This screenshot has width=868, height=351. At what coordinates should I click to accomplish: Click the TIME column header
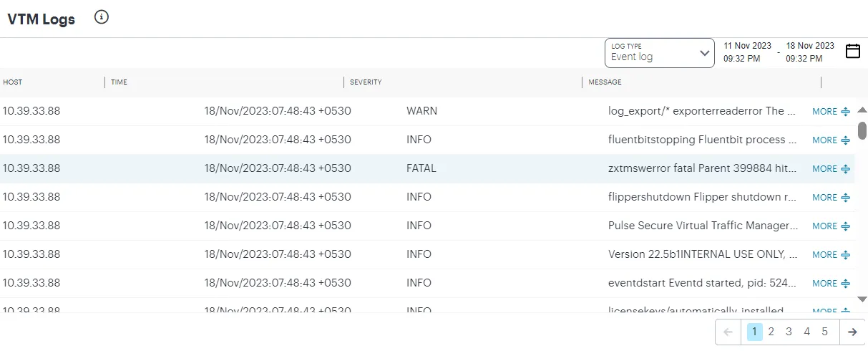pyautogui.click(x=119, y=82)
